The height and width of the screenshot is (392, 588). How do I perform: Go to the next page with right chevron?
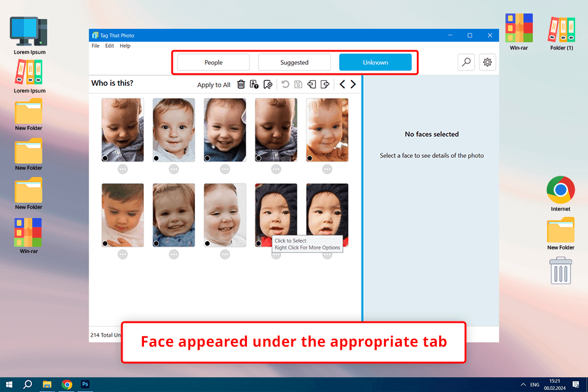[353, 84]
